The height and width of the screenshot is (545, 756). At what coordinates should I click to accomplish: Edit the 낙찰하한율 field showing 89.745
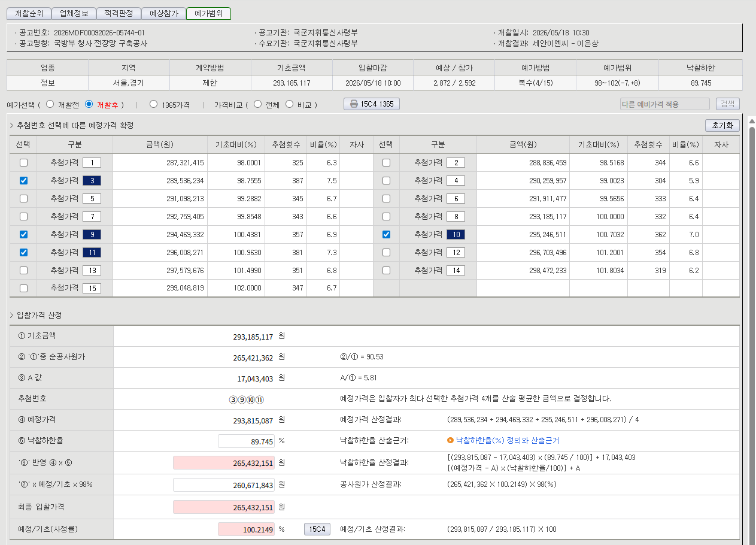click(246, 441)
